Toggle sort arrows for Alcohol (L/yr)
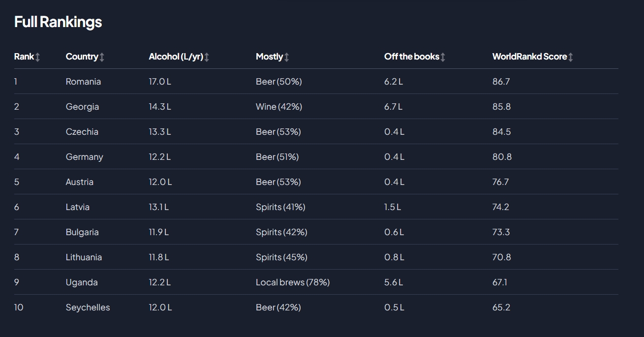This screenshot has height=337, width=644. pos(207,57)
